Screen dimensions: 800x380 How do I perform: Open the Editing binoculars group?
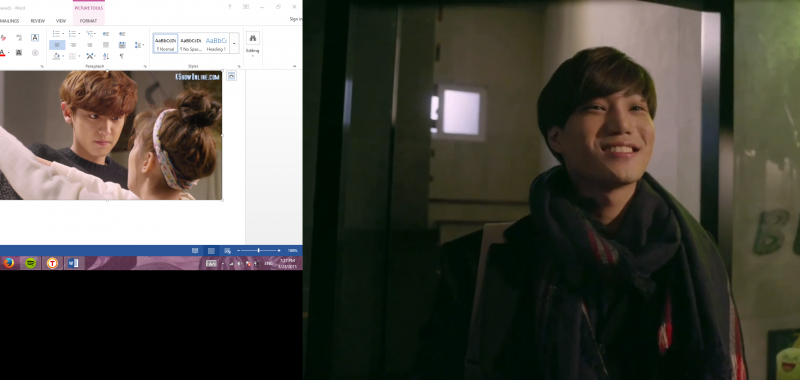click(253, 42)
